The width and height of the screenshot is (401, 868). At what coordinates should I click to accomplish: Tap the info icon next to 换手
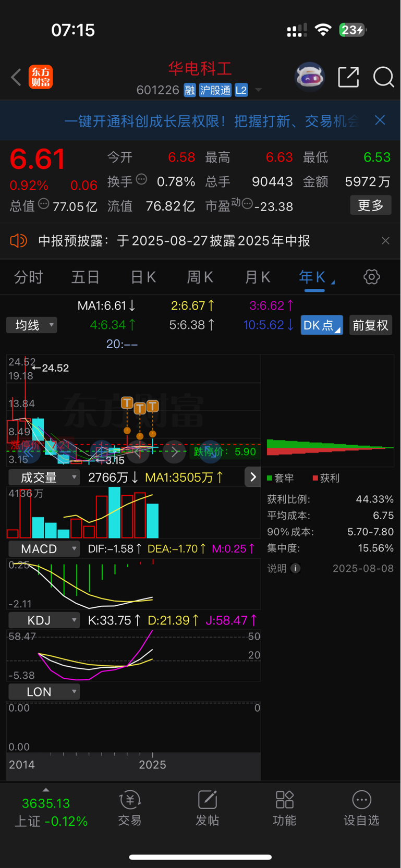click(141, 180)
